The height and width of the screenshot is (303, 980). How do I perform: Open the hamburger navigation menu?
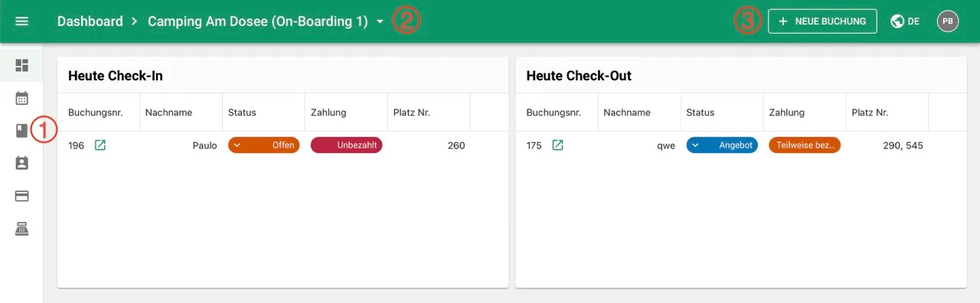[x=22, y=21]
